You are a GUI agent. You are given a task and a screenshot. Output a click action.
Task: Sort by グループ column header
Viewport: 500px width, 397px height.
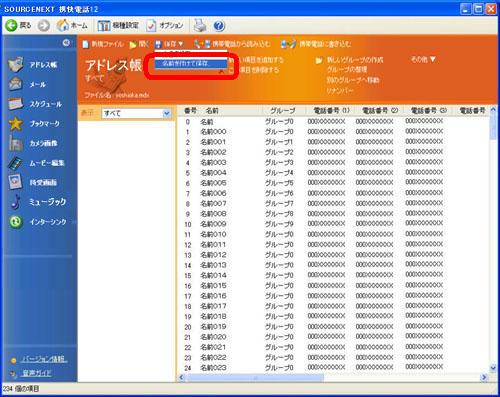[283, 111]
